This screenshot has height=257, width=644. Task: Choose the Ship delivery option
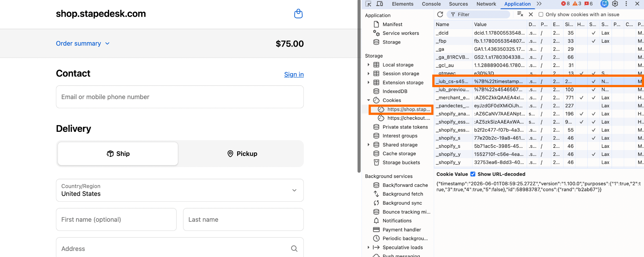(118, 154)
